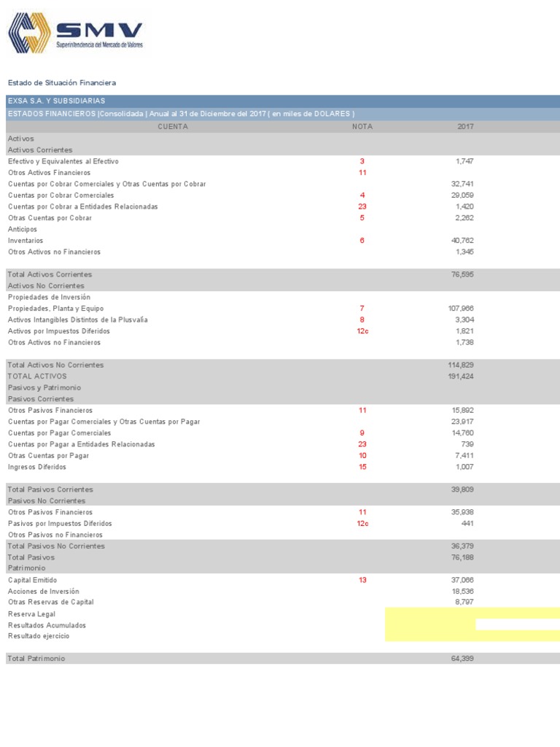Click the yellow highlighted cell for Reserva Legal
This screenshot has height=747, width=560.
click(472, 613)
